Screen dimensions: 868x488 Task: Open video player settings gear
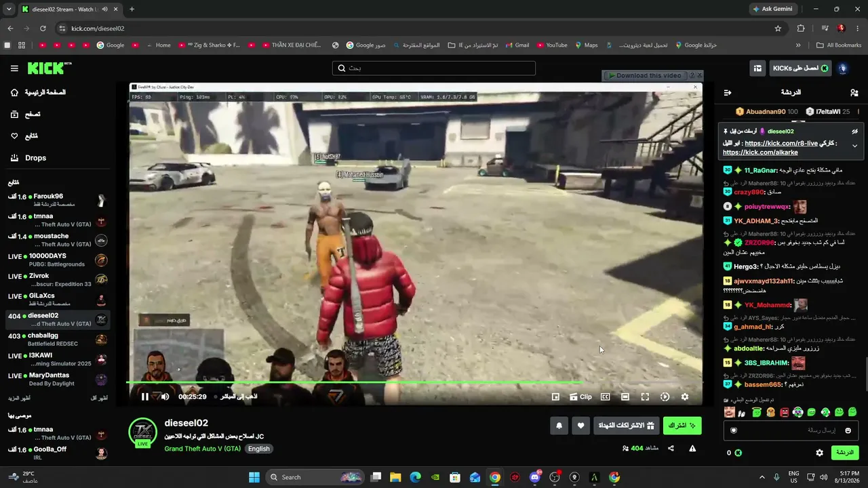pos(685,397)
